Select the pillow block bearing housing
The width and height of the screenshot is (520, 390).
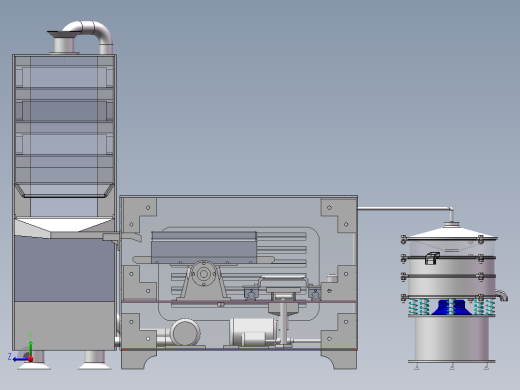click(203, 280)
